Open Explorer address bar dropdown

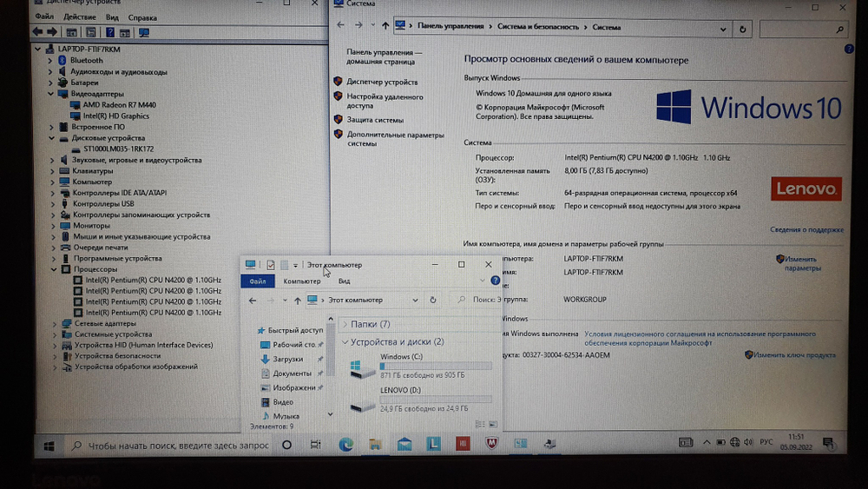tap(415, 301)
